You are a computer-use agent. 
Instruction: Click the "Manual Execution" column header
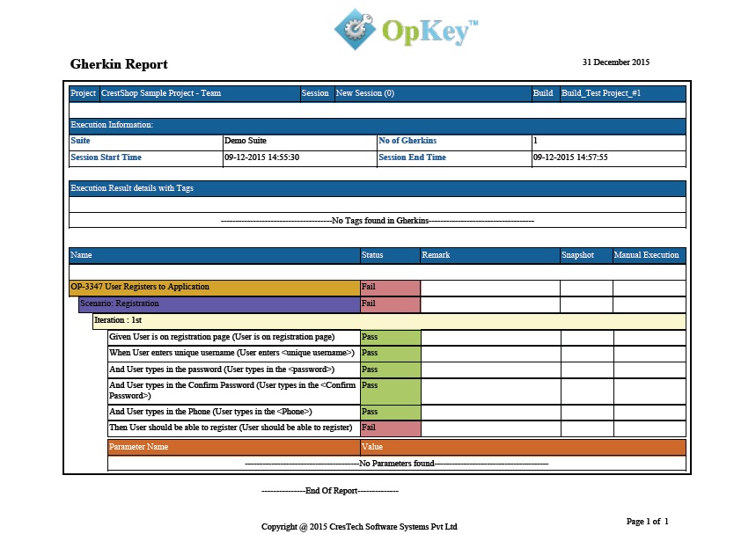[649, 255]
